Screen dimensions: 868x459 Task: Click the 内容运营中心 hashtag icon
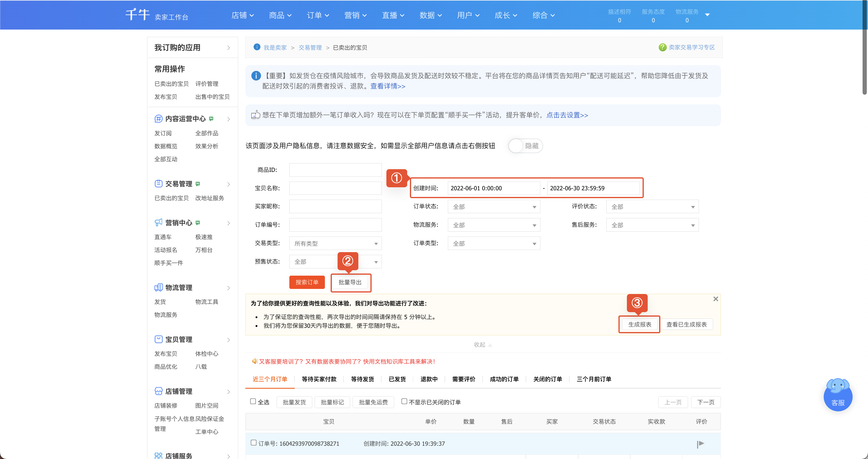[x=158, y=119]
